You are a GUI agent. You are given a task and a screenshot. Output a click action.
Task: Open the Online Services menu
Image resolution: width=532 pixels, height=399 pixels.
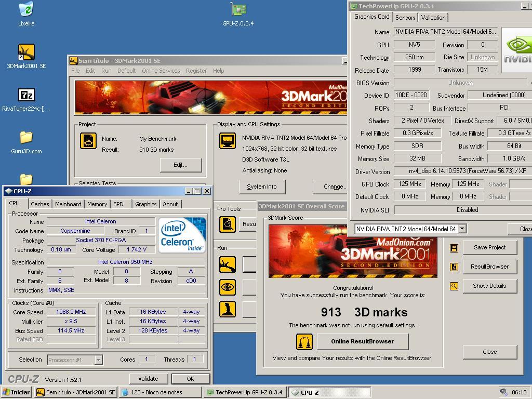[x=161, y=71]
